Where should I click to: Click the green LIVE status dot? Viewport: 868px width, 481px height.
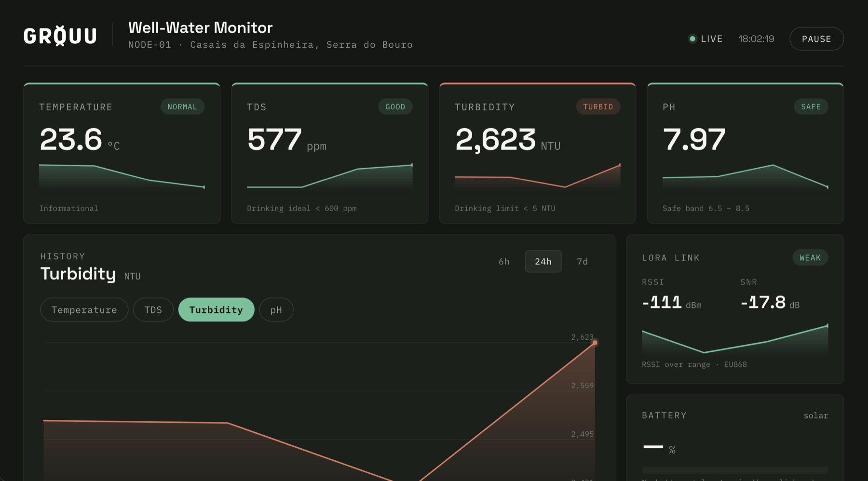point(692,39)
